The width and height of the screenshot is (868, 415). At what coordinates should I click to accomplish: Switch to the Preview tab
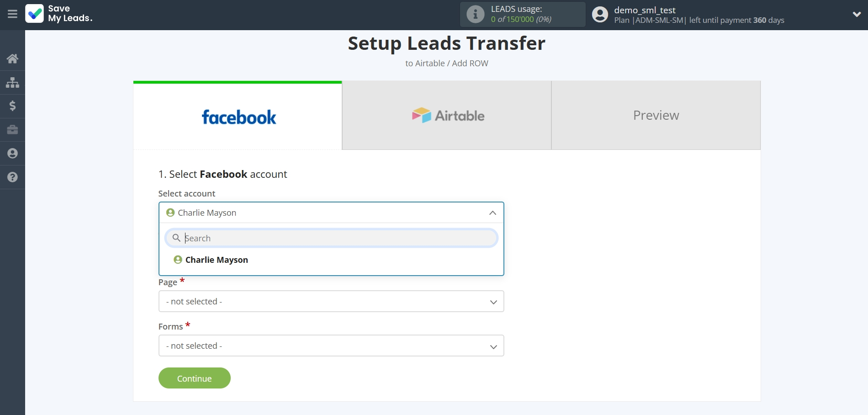656,116
